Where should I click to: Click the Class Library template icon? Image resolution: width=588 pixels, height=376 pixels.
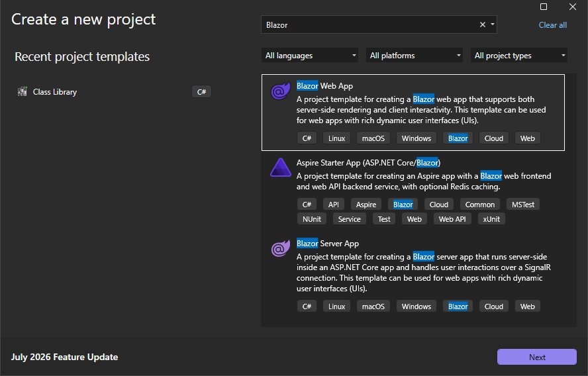pos(23,91)
